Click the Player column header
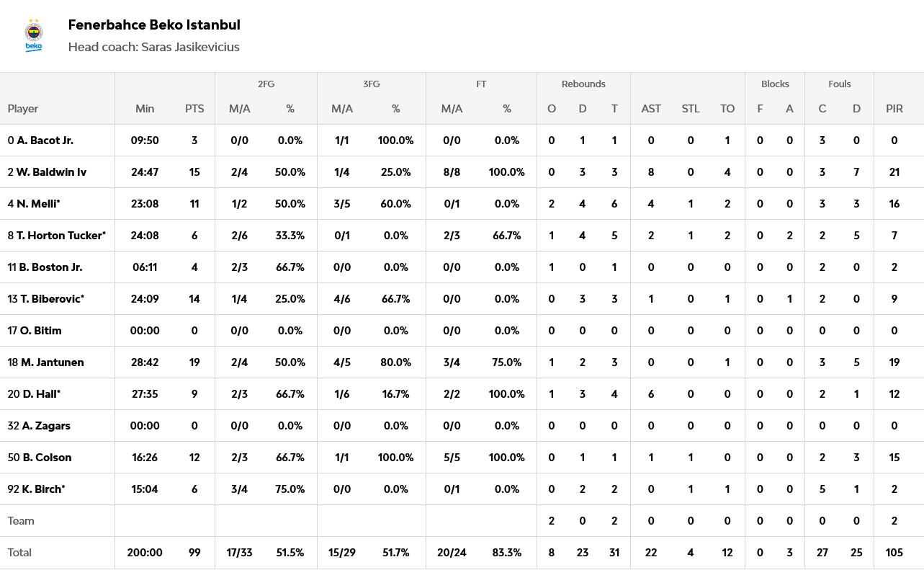 (x=23, y=109)
